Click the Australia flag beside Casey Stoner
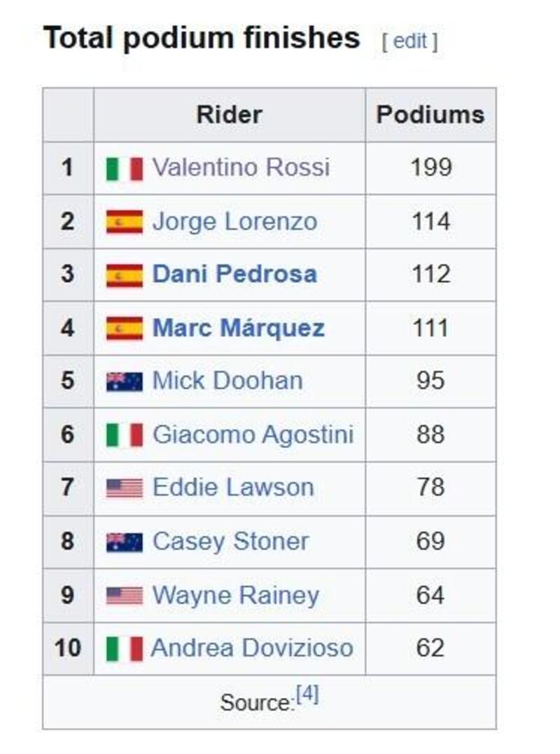The image size is (560, 754). pos(124,542)
